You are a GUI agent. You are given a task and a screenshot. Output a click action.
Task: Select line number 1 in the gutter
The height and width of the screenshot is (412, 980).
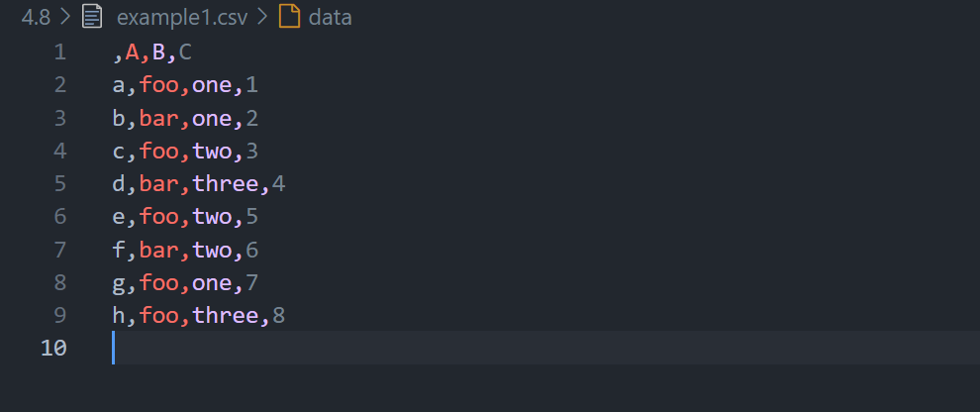click(x=59, y=52)
